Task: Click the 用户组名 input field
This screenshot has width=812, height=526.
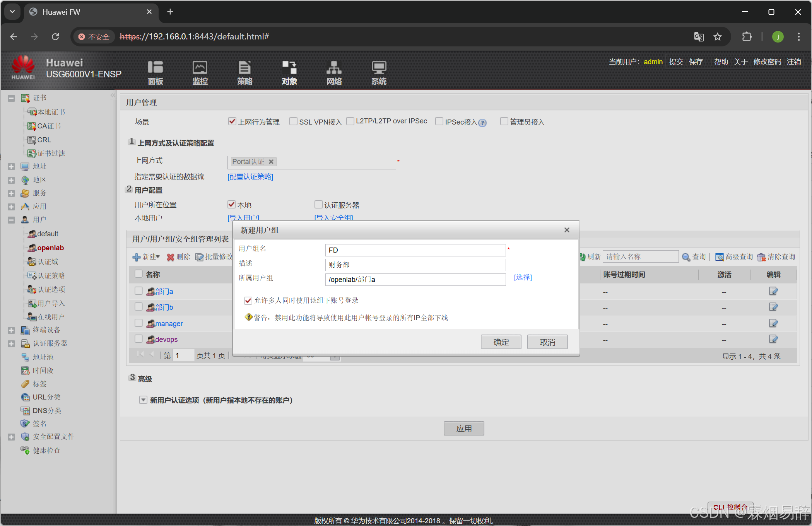Action: (415, 250)
